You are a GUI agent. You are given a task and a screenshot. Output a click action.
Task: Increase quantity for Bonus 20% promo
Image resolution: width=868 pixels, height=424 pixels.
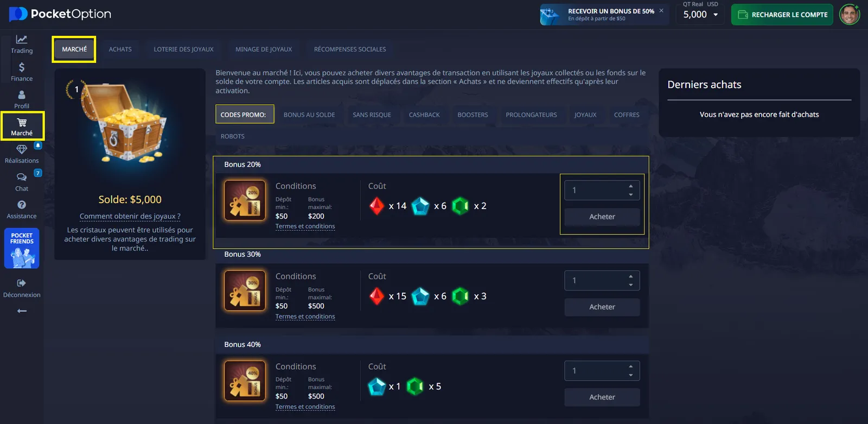click(630, 186)
